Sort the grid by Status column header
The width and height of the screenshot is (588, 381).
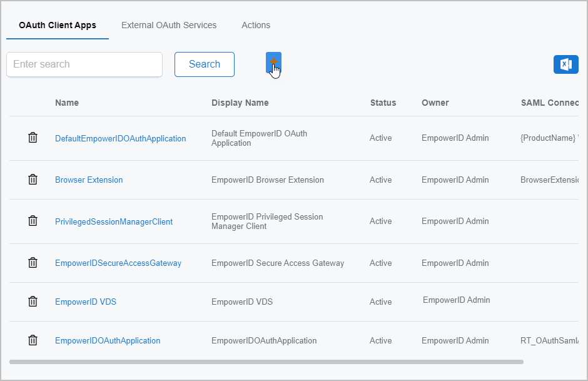[383, 103]
